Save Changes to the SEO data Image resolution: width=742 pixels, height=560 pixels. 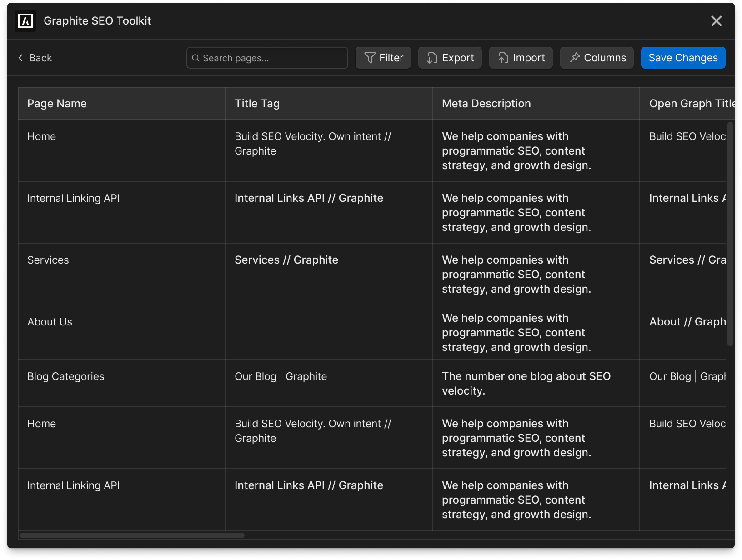[x=683, y=58]
